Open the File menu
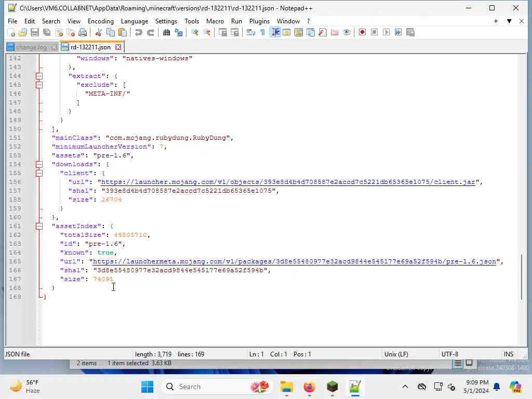 [12, 21]
